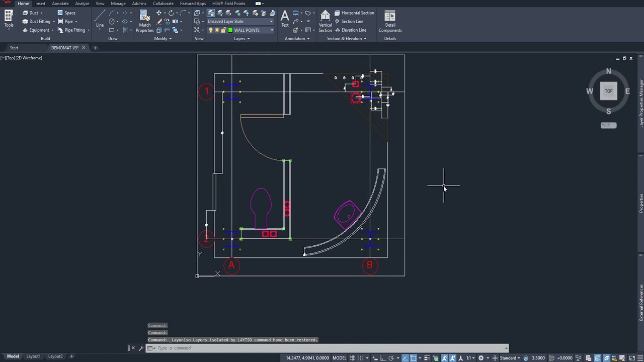The image size is (644, 362).
Task: Select the Space tool
Action: [66, 13]
